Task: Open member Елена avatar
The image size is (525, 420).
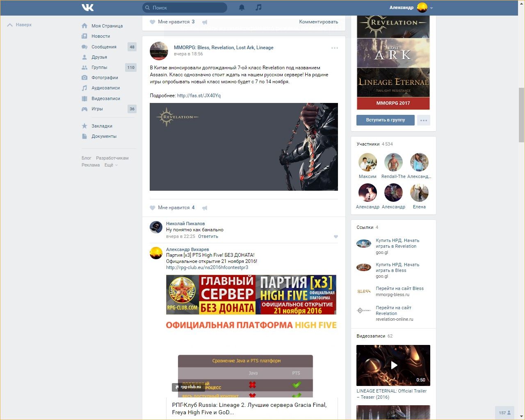Action: point(419,193)
